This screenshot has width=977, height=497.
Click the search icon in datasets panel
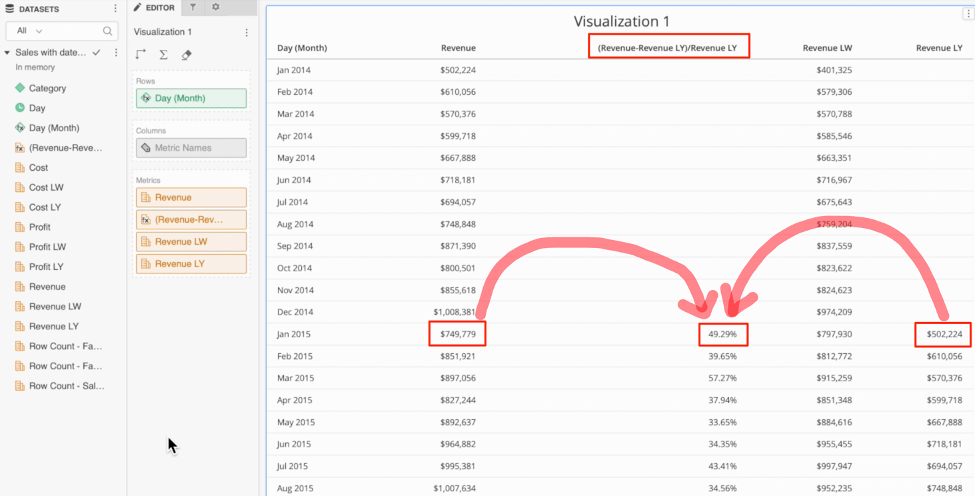(107, 31)
